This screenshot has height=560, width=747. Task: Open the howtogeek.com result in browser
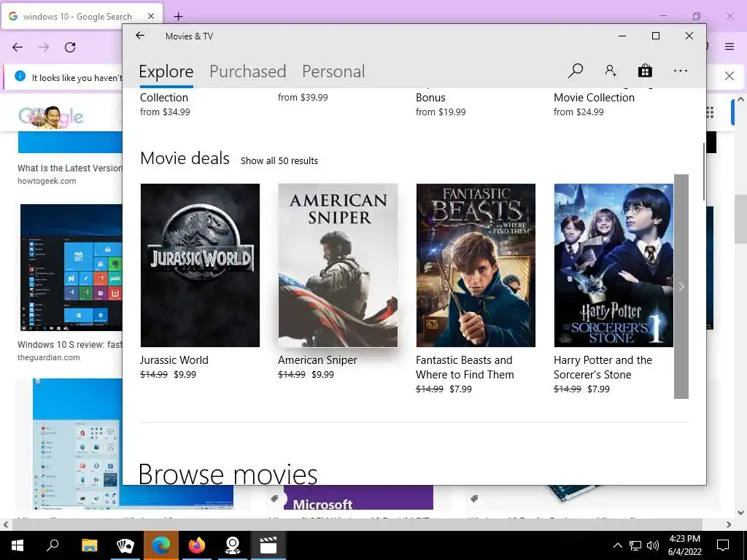pos(47,181)
